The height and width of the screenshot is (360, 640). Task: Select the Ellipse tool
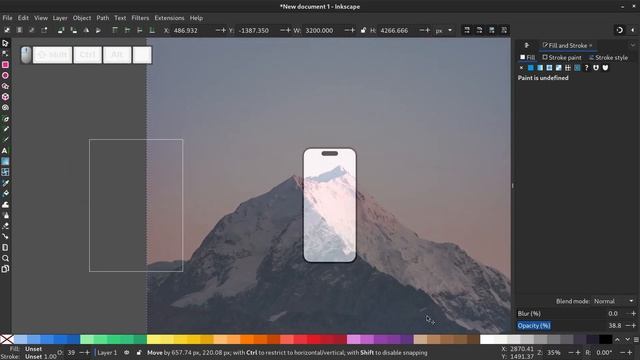5,76
